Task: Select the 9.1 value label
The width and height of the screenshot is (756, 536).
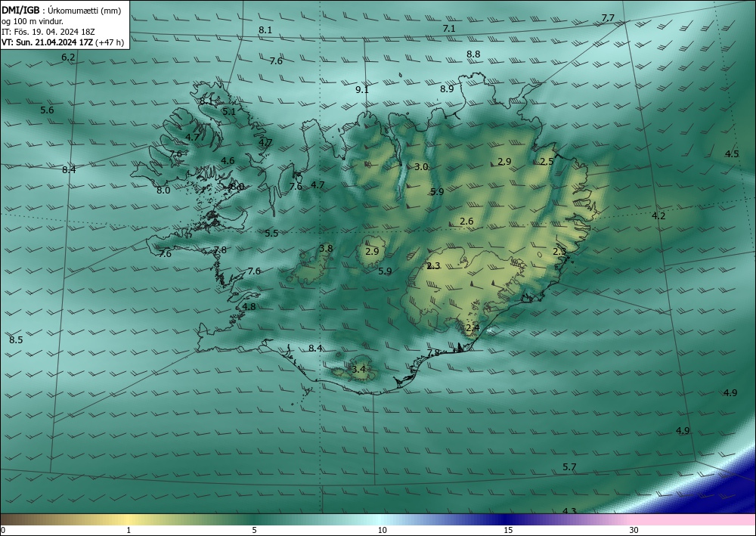Action: (x=362, y=90)
